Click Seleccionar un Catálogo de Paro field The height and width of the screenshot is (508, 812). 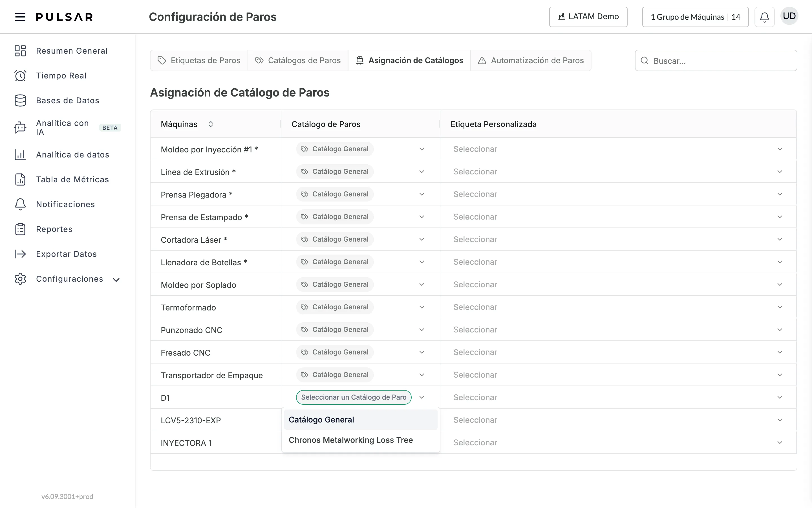click(x=354, y=397)
